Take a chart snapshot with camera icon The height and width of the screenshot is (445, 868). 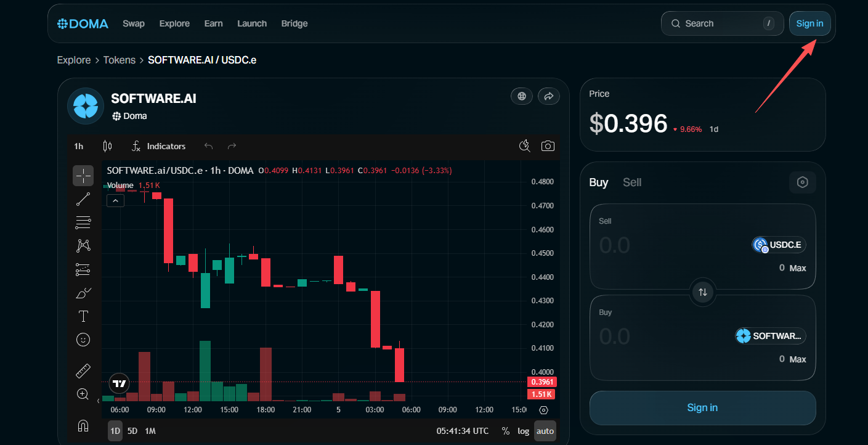point(548,146)
